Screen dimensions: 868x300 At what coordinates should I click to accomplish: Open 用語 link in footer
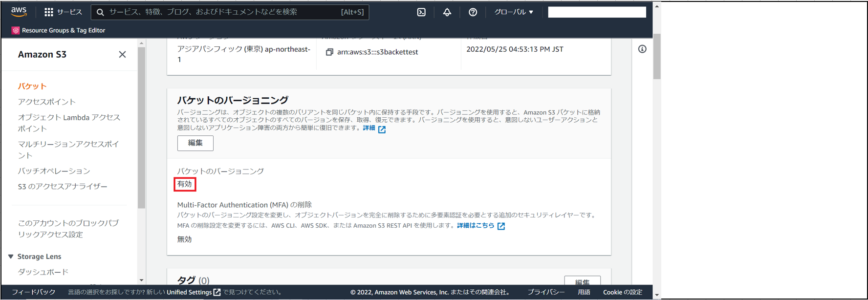click(584, 292)
